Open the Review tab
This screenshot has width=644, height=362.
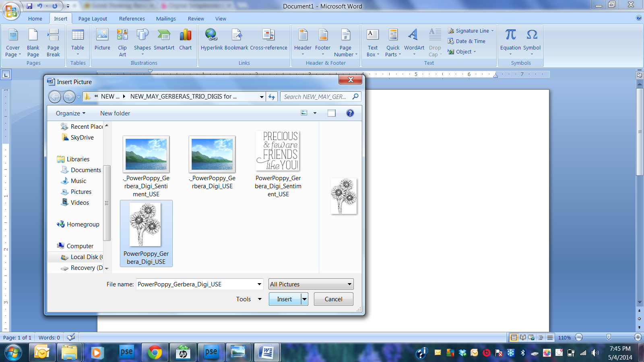[196, 19]
